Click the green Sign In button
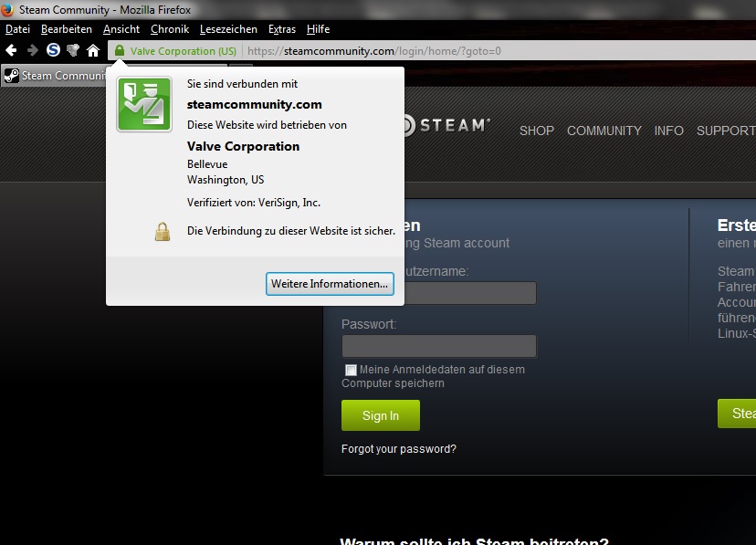The height and width of the screenshot is (545, 756). click(x=381, y=415)
